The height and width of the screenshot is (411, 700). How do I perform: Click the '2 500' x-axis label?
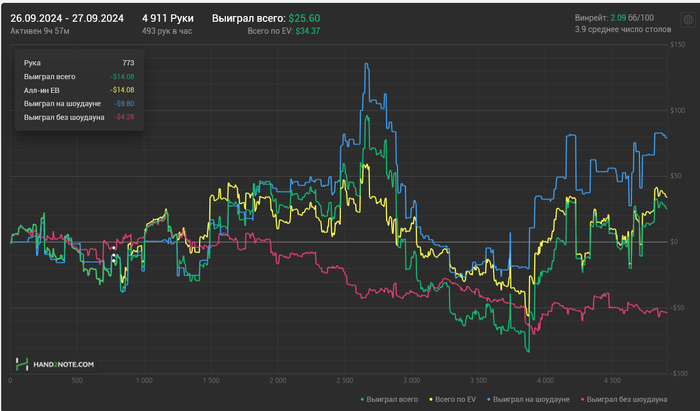tap(345, 381)
